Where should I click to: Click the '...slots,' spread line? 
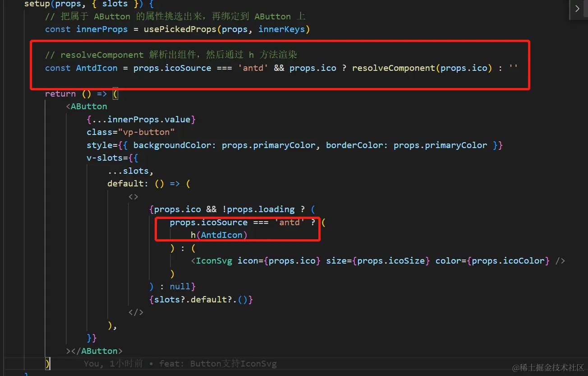tap(131, 171)
